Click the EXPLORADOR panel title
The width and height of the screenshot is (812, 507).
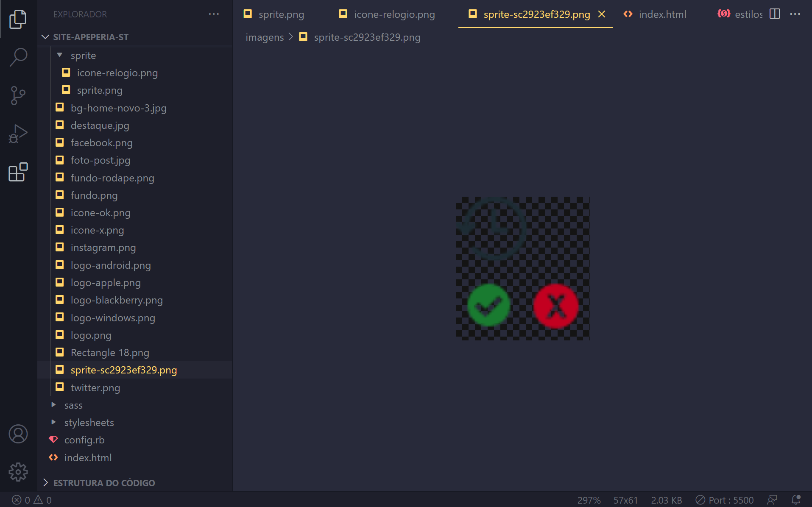click(x=80, y=14)
